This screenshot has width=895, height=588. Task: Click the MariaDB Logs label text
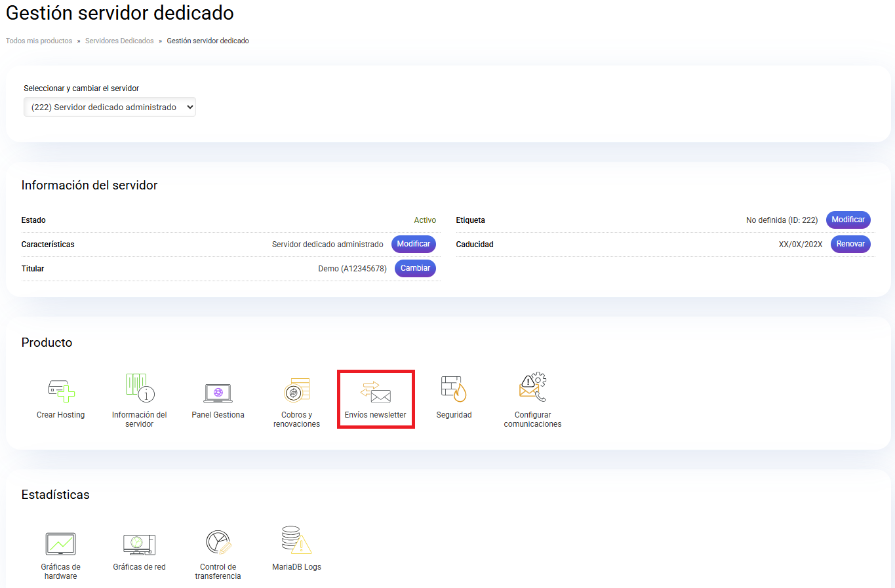296,567
